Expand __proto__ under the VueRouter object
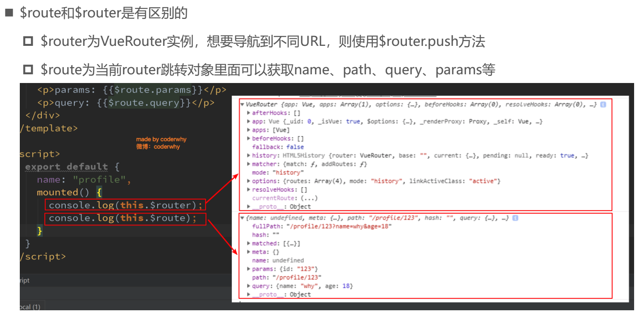The image size is (644, 315). click(249, 207)
